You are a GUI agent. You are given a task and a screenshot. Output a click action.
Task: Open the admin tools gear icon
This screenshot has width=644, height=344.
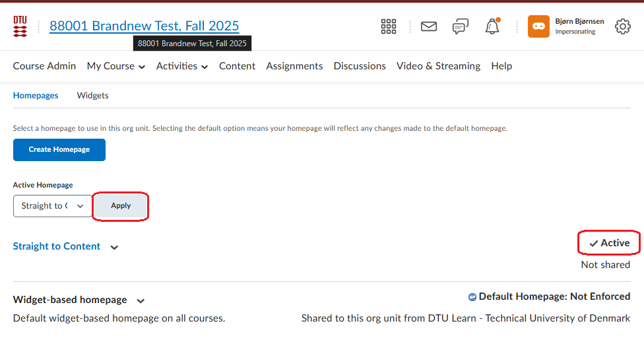pyautogui.click(x=622, y=26)
